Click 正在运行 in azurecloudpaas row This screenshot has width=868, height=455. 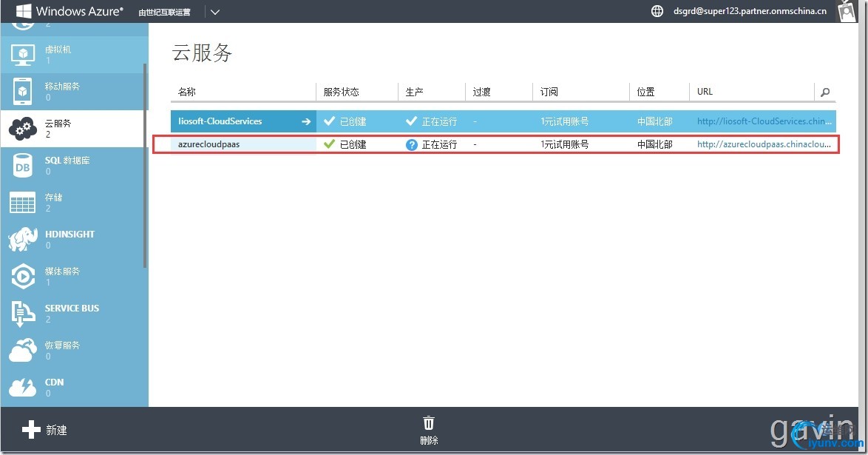pyautogui.click(x=439, y=144)
